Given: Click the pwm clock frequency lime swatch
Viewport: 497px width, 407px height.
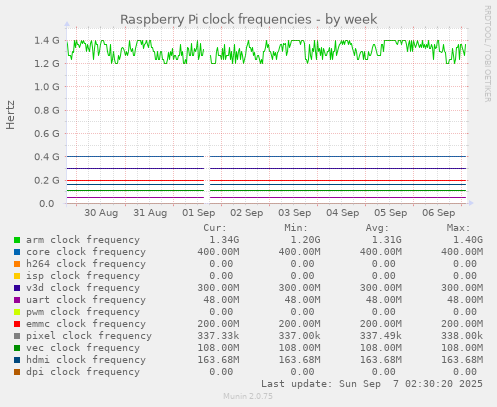Looking at the screenshot, I should tap(17, 312).
